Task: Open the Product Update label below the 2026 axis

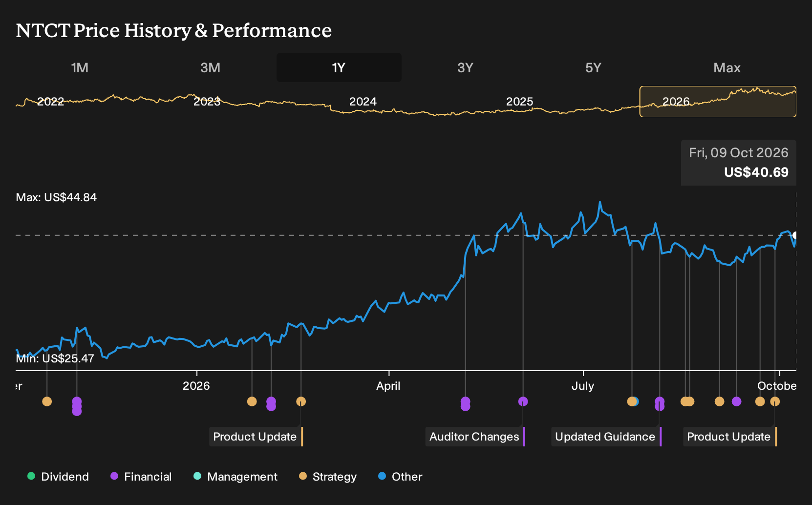Action: 256,437
